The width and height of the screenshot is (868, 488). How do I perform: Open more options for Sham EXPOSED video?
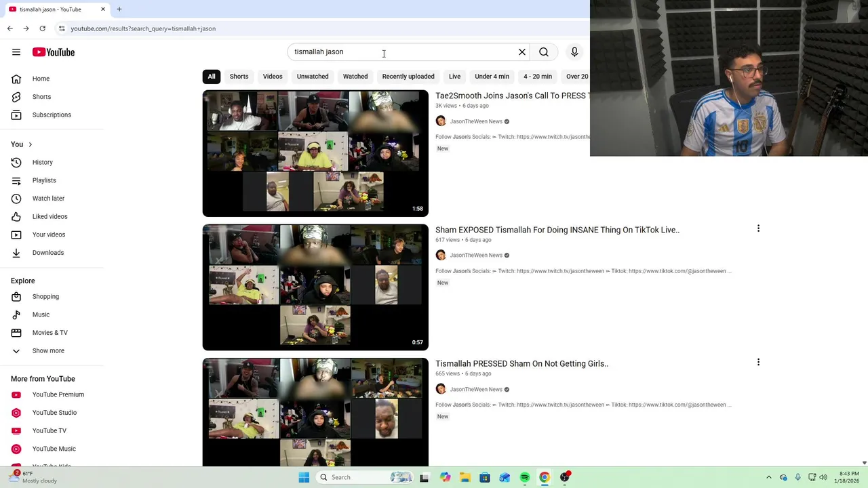[758, 228]
